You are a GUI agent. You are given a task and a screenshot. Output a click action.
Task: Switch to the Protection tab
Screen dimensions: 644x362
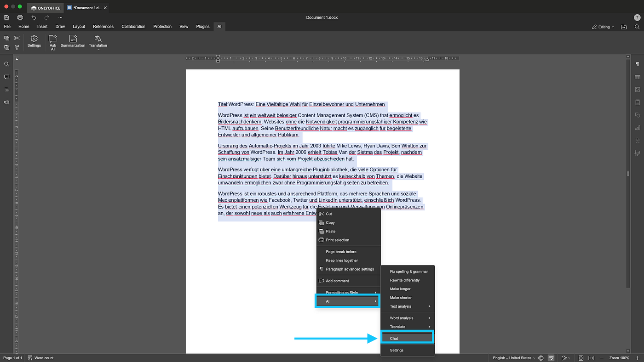[x=162, y=27]
